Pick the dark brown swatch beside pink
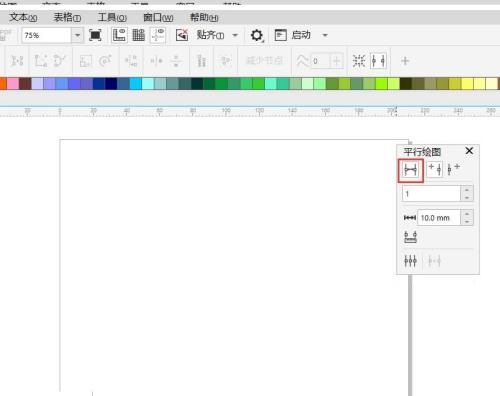The width and height of the screenshot is (500, 396). click(25, 83)
